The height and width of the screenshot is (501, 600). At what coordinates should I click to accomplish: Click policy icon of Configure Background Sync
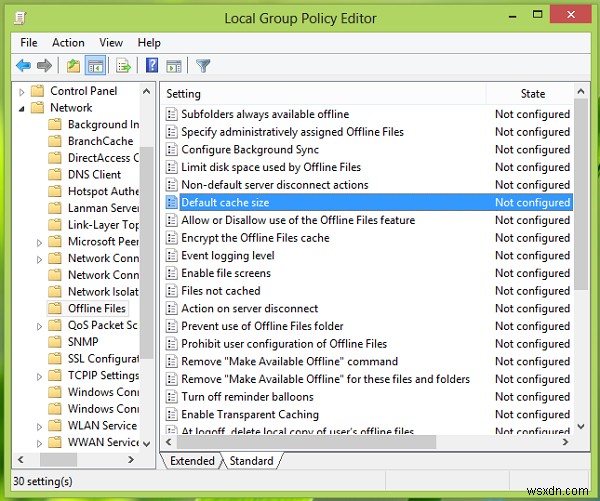tap(172, 149)
